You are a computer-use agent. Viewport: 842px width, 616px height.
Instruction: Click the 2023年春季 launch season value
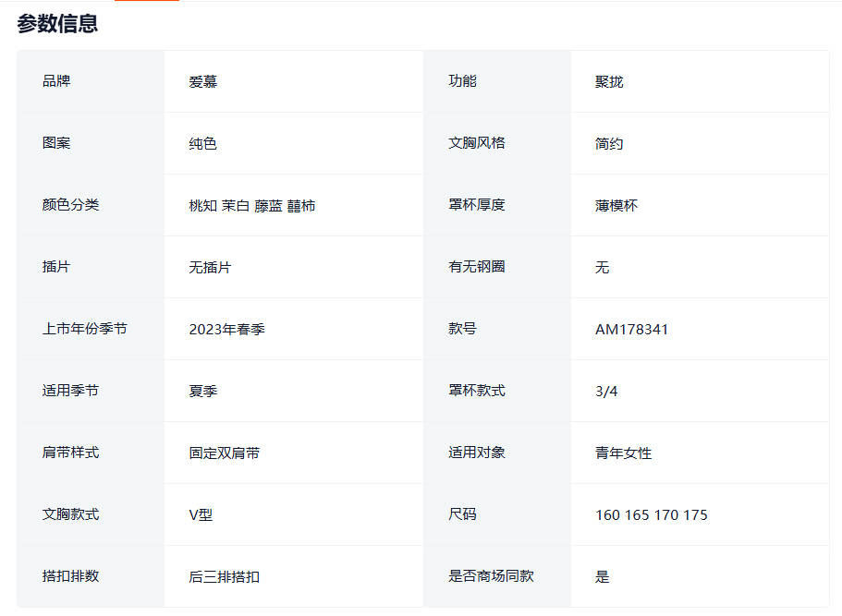pos(226,330)
